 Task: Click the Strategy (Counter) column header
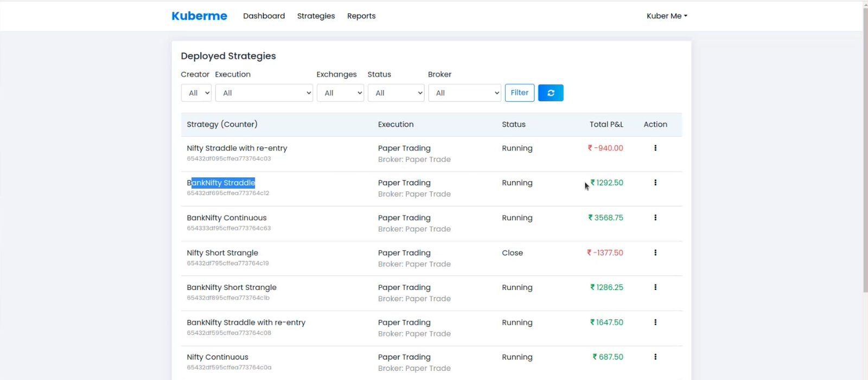click(x=222, y=124)
